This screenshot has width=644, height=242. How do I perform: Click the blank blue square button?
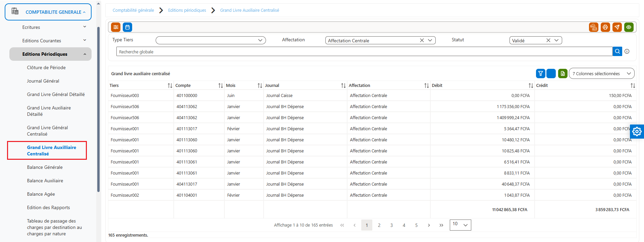tap(551, 74)
